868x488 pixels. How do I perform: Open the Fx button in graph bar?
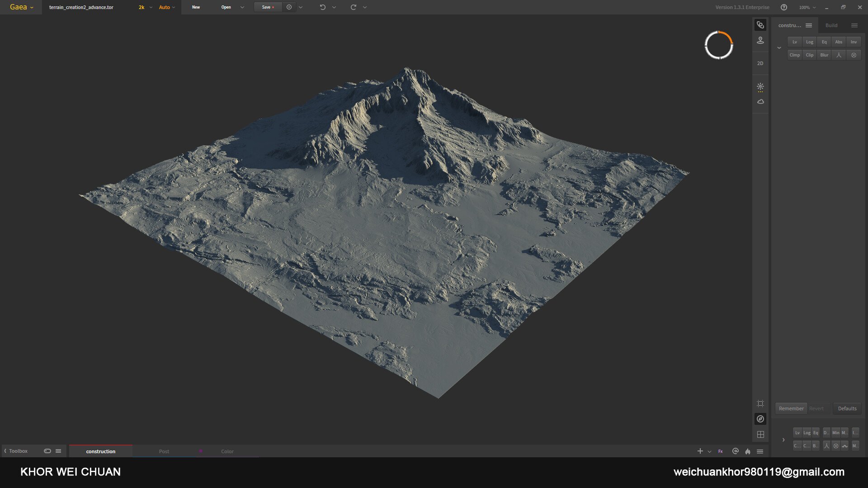click(721, 451)
